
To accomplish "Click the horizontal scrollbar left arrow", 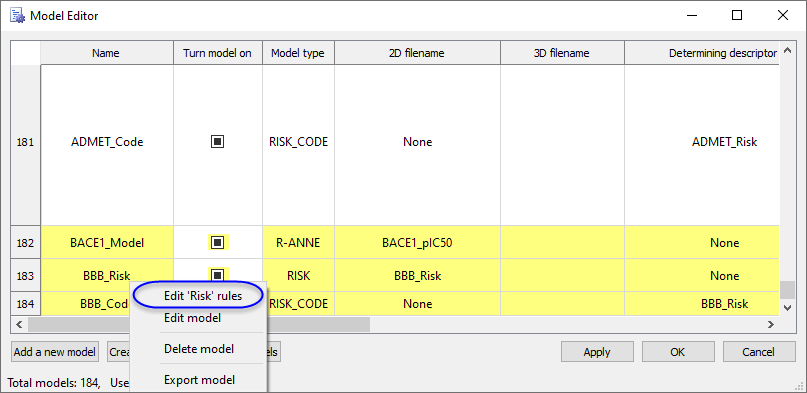I will [x=20, y=324].
